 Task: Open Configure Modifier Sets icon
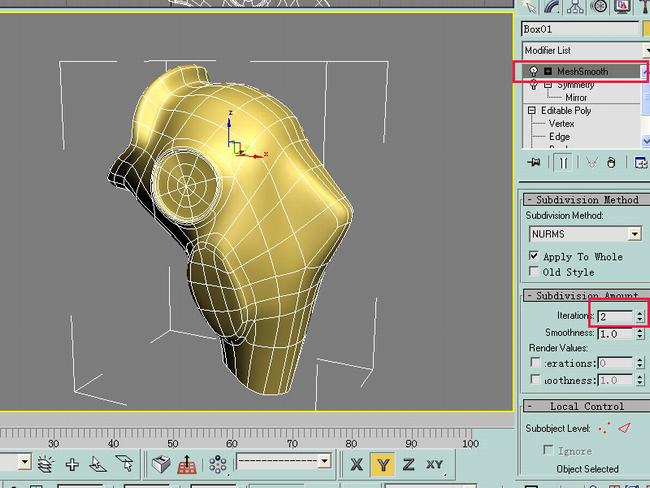pyautogui.click(x=641, y=163)
